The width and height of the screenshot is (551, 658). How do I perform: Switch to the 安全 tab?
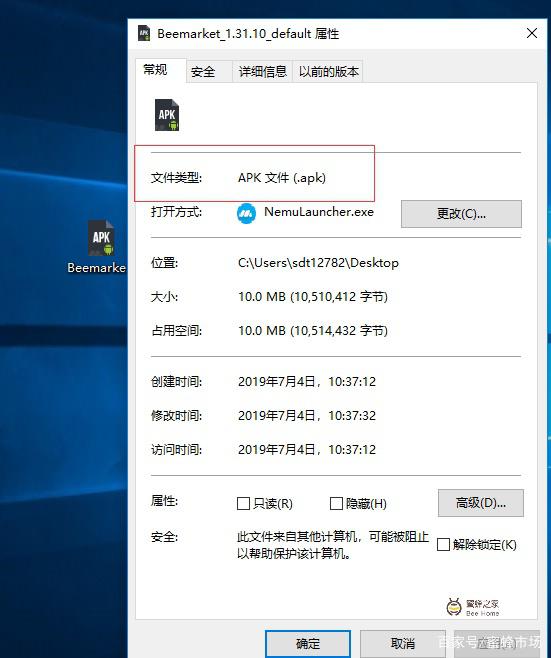coord(203,72)
